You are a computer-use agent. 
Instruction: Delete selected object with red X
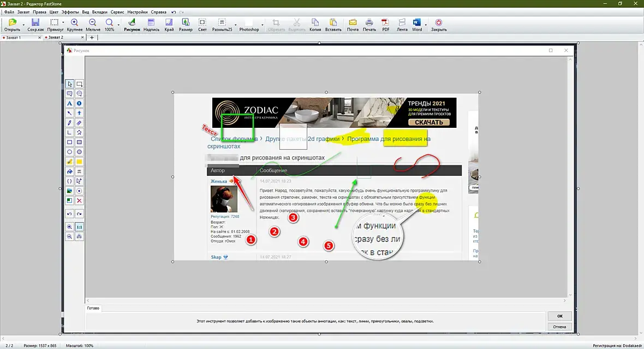tap(79, 200)
